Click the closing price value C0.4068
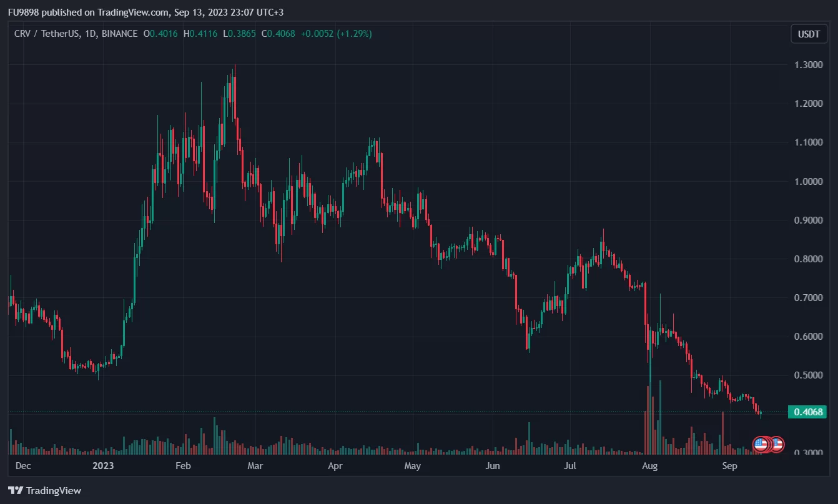Image resolution: width=838 pixels, height=504 pixels. click(279, 34)
